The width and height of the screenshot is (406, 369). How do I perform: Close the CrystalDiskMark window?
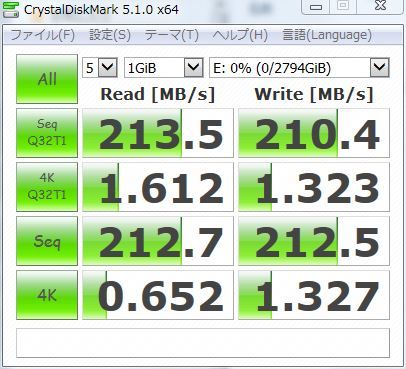coord(380,6)
